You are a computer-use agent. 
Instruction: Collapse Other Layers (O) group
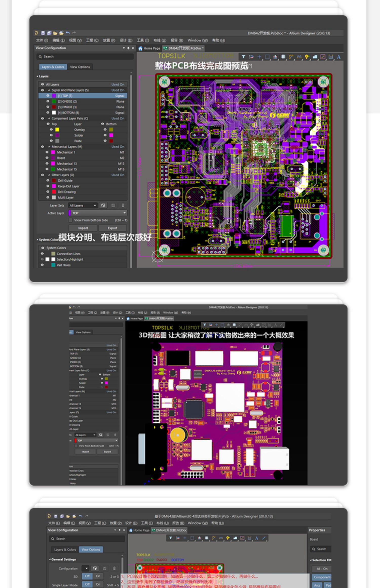pos(49,175)
